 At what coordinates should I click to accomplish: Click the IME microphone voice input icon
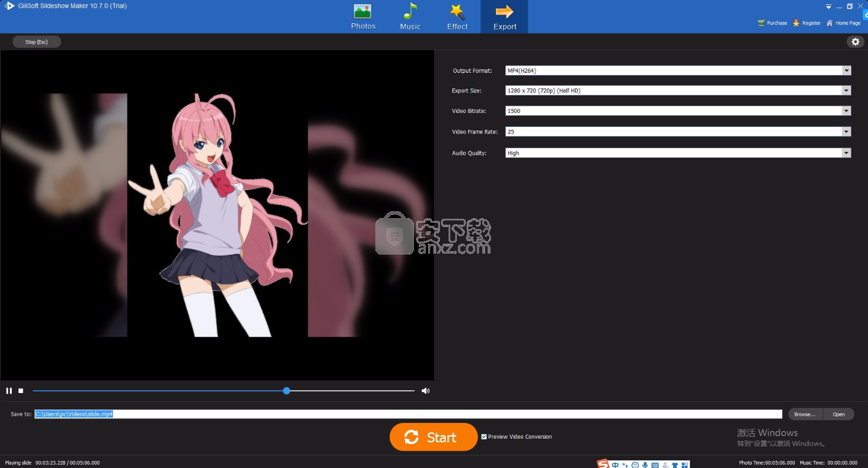(645, 465)
